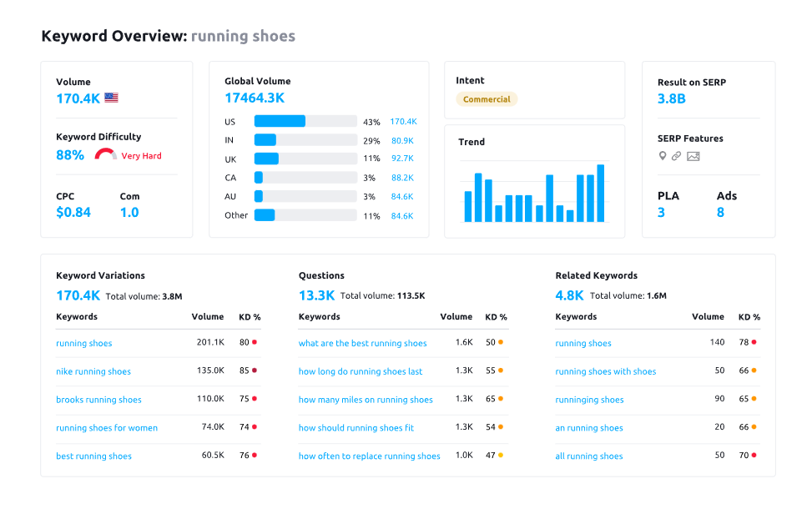Click 'how often to replace running shoes'
Viewport: 812px width, 509px height.
coord(369,456)
